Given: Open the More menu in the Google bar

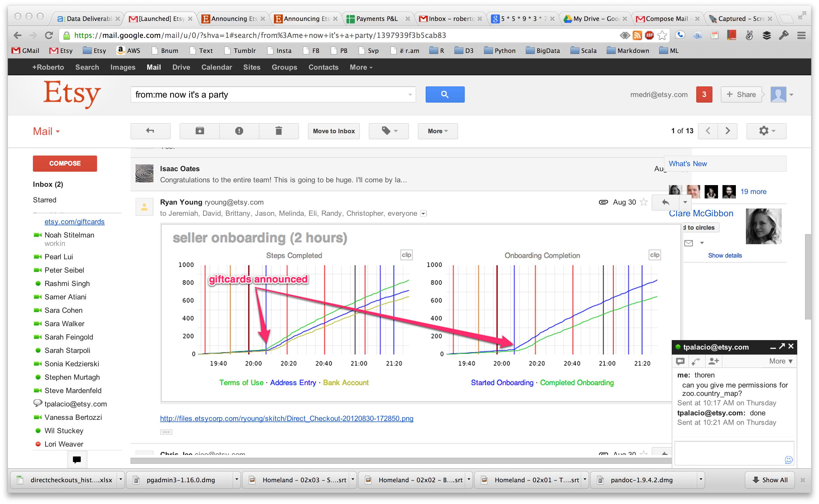Looking at the screenshot, I should click(361, 67).
